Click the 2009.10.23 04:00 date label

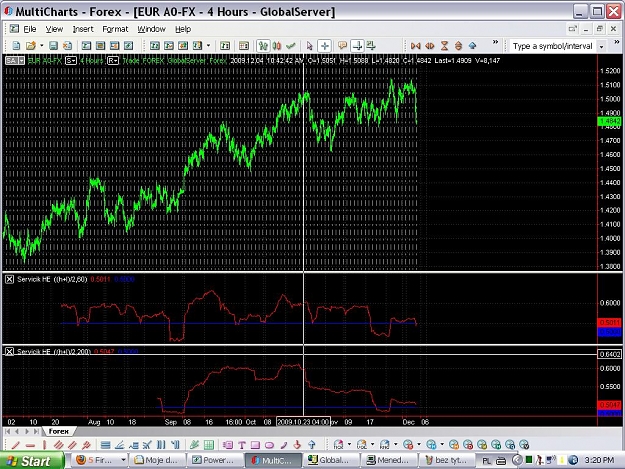303,422
